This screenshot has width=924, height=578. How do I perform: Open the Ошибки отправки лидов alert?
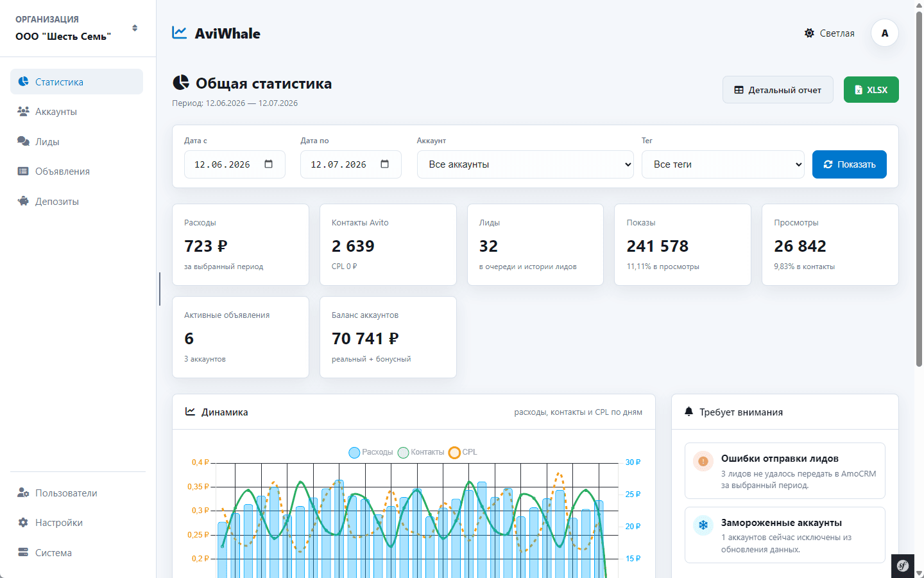coord(785,471)
